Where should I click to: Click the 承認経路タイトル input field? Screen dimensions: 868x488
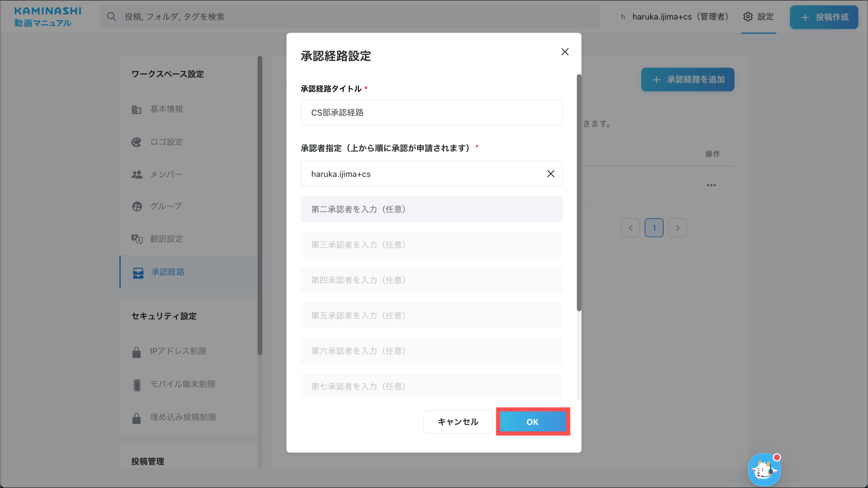click(x=431, y=112)
